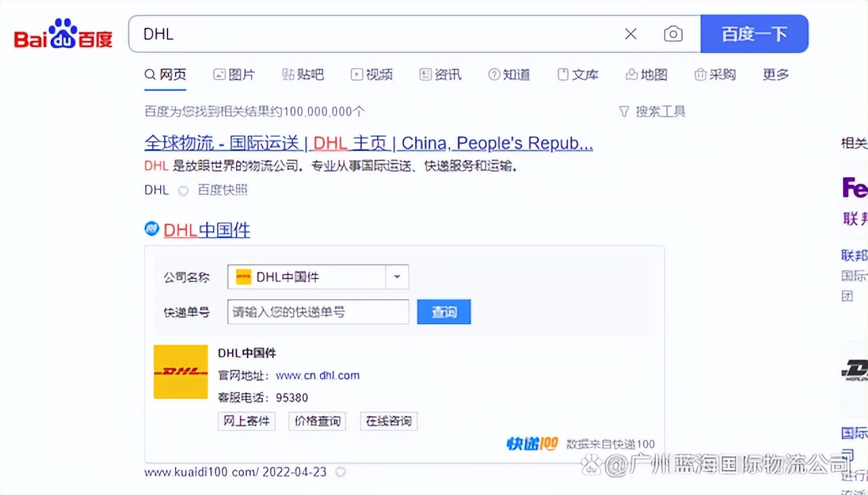Clear the search box with the X icon
Image resolution: width=868 pixels, height=495 pixels.
pos(630,33)
